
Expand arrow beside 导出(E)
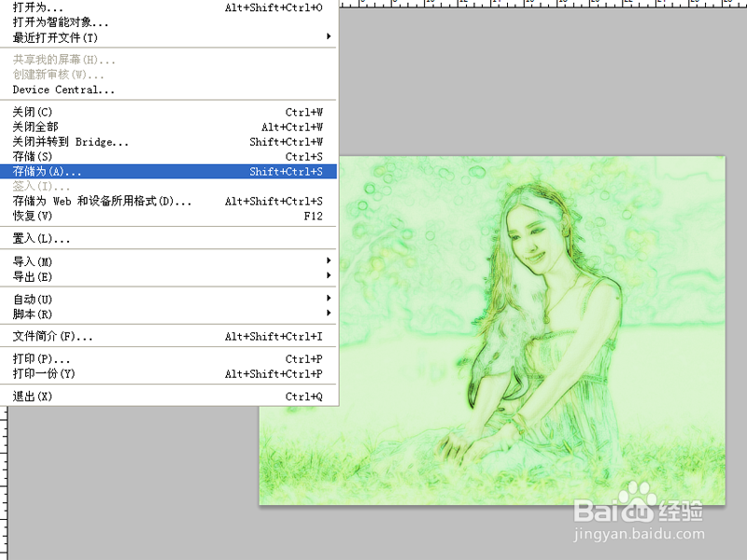[329, 275]
